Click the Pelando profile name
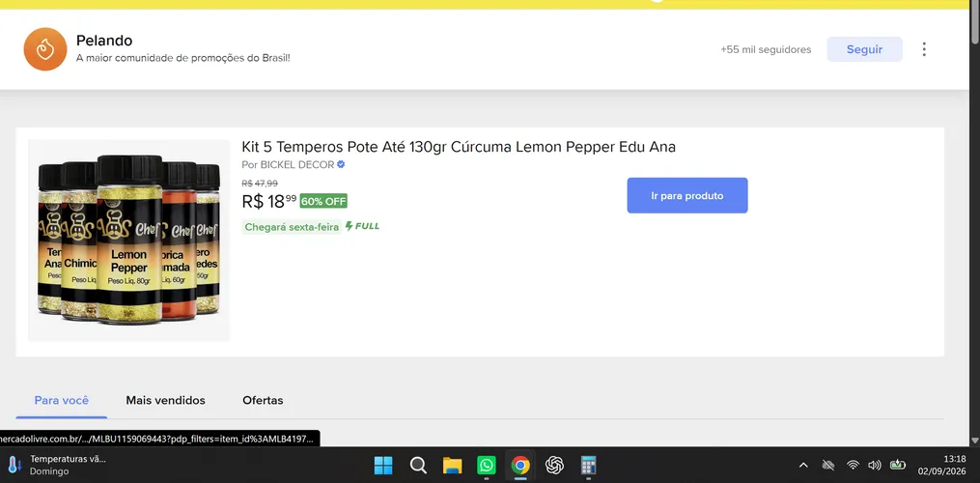Screen dimensions: 980x483 coord(104,41)
